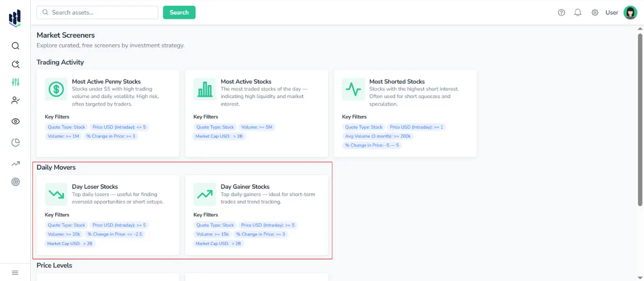This screenshot has height=281, width=644.
Task: Select the search icon in the sidebar
Action: (15, 46)
